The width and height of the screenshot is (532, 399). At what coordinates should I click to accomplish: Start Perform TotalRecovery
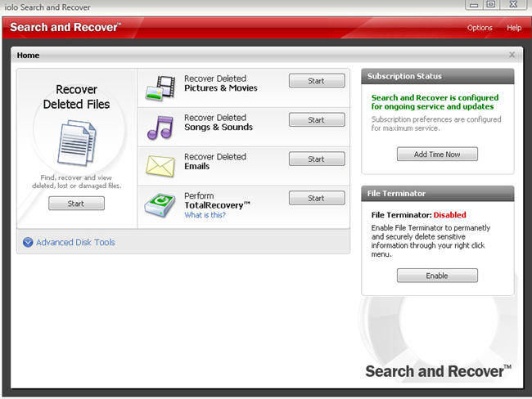[x=317, y=198]
